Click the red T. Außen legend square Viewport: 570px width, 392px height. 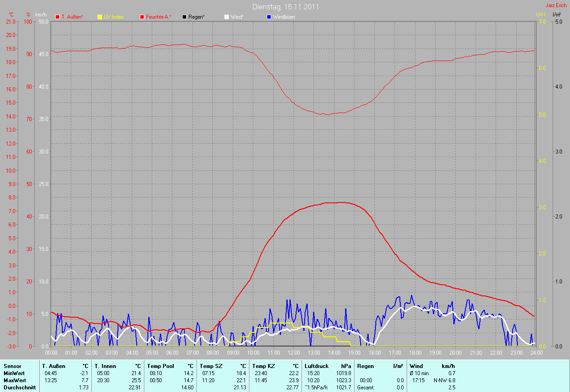(x=57, y=17)
